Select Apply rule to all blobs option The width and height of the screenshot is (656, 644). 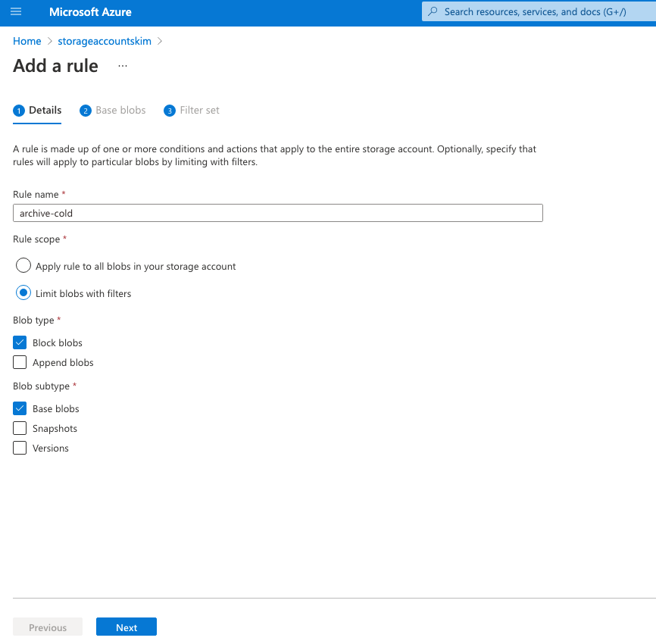[23, 266]
